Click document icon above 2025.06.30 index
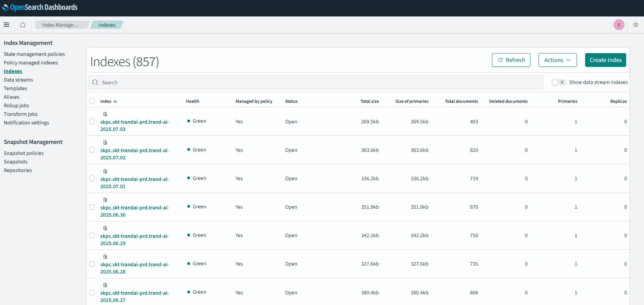The width and height of the screenshot is (644, 305). pyautogui.click(x=105, y=200)
